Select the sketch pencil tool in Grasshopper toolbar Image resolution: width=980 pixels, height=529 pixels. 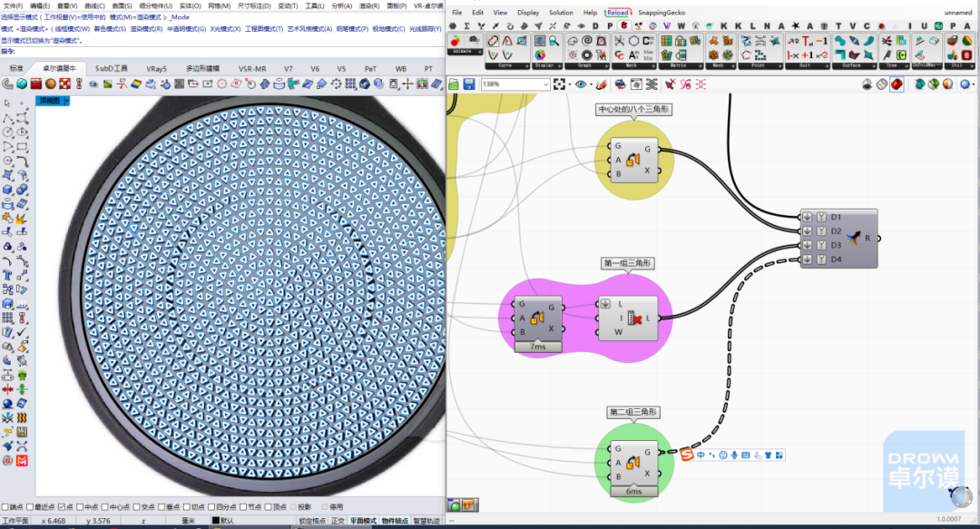(602, 84)
